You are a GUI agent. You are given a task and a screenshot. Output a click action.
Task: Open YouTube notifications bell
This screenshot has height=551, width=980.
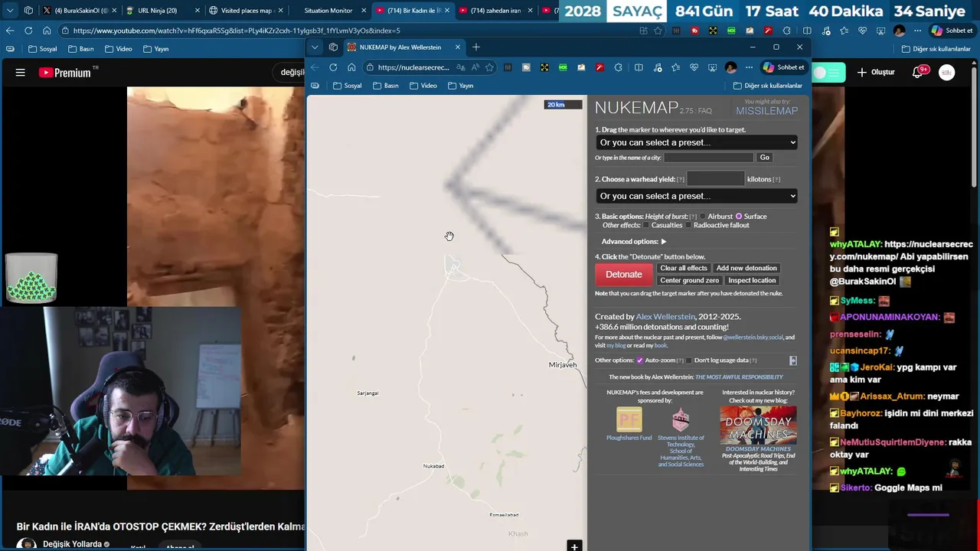pyautogui.click(x=918, y=73)
